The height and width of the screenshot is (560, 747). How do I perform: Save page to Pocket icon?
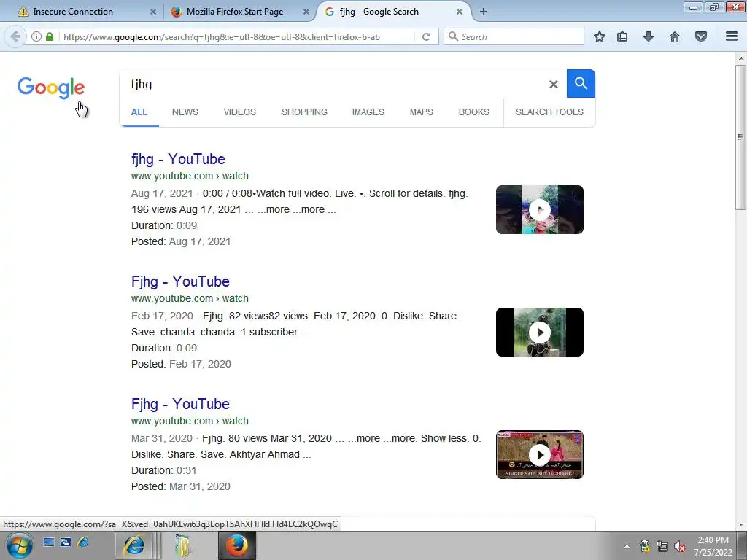click(x=701, y=36)
